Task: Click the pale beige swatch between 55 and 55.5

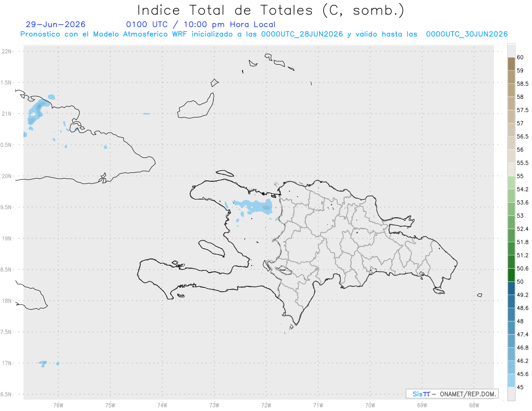Action: pos(511,169)
